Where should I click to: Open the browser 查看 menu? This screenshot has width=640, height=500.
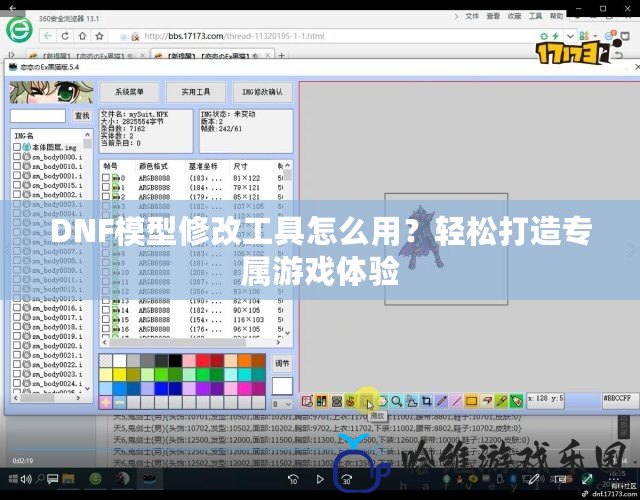[x=493, y=16]
